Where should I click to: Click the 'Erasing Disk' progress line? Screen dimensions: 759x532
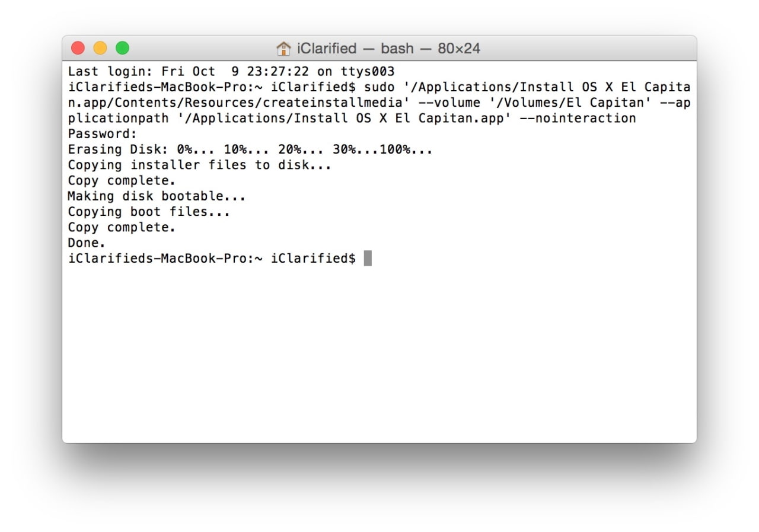tap(250, 149)
